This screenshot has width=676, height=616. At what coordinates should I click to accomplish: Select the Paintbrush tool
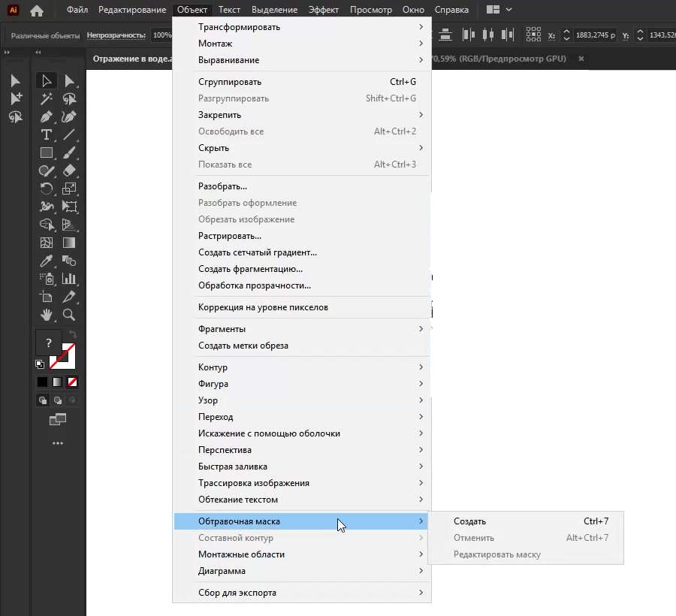coord(69,153)
